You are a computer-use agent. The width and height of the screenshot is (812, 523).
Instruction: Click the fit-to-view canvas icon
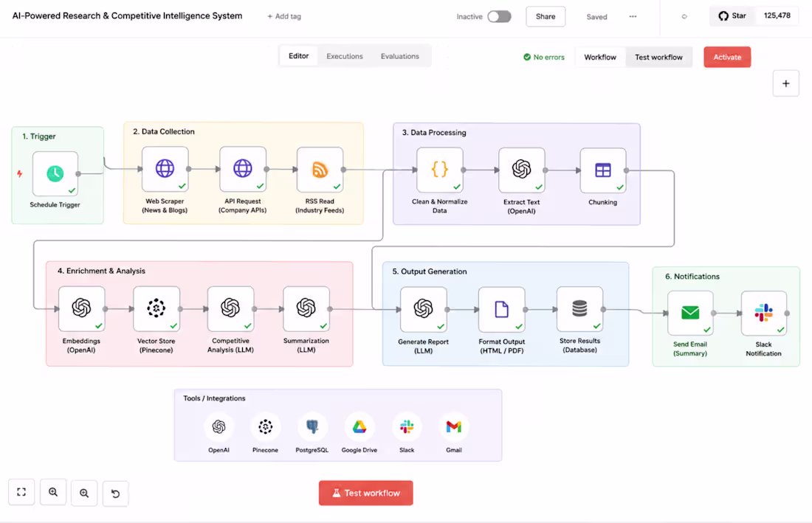click(21, 492)
